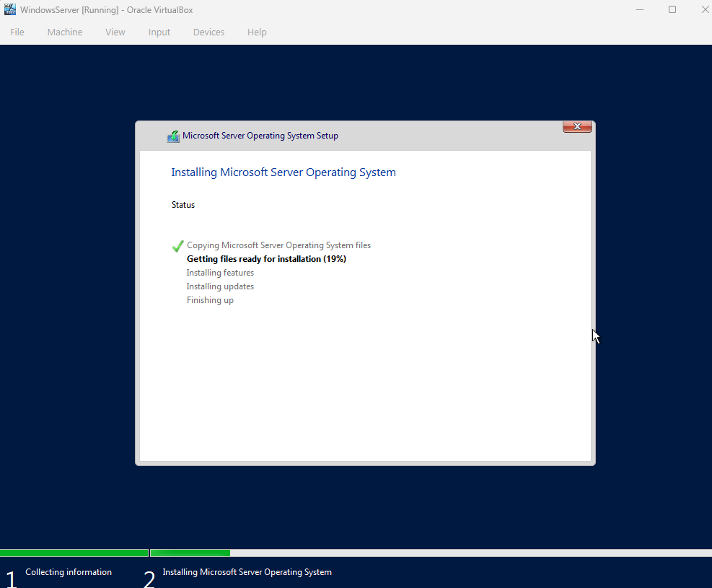Click the VirtualBox app icon in title bar
This screenshot has height=588, width=712.
[10, 9]
